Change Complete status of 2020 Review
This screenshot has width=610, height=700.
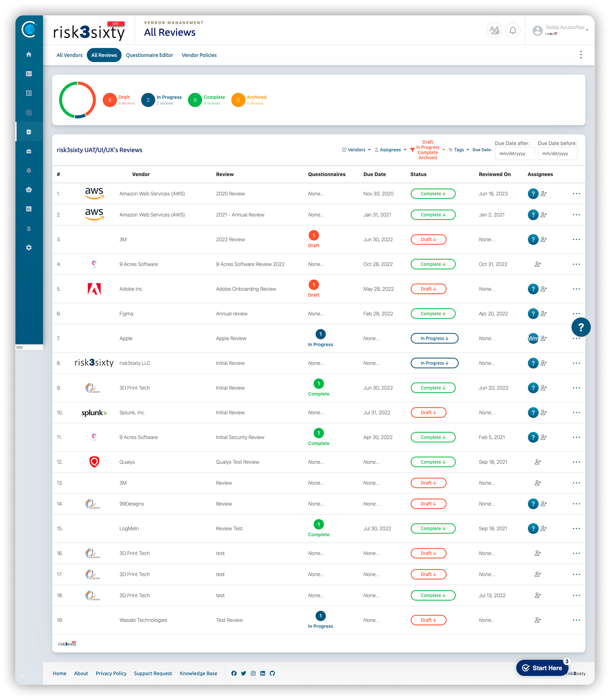point(433,194)
